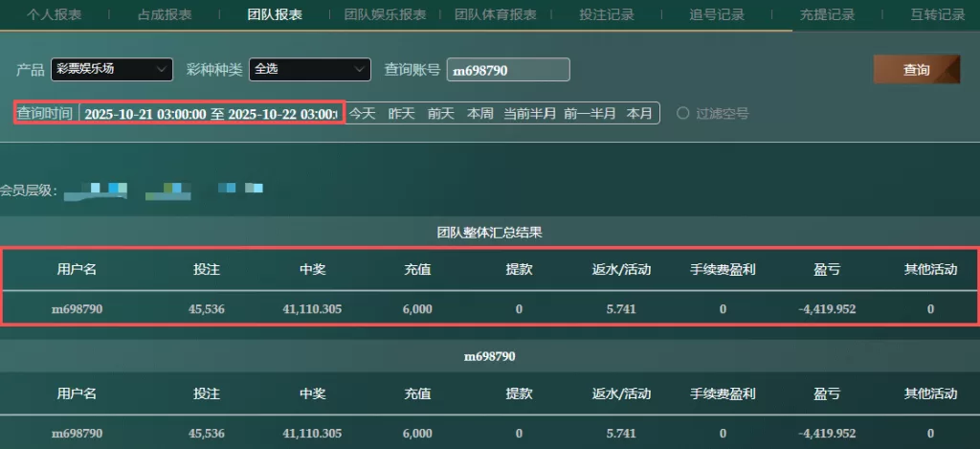Enable the 过滤空号 radio option
This screenshot has width=980, height=449.
pyautogui.click(x=683, y=113)
